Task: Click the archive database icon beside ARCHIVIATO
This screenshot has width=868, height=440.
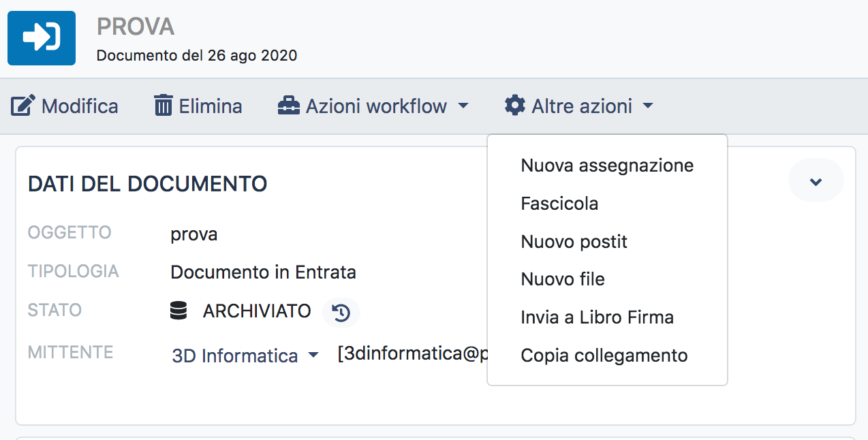Action: [x=179, y=312]
